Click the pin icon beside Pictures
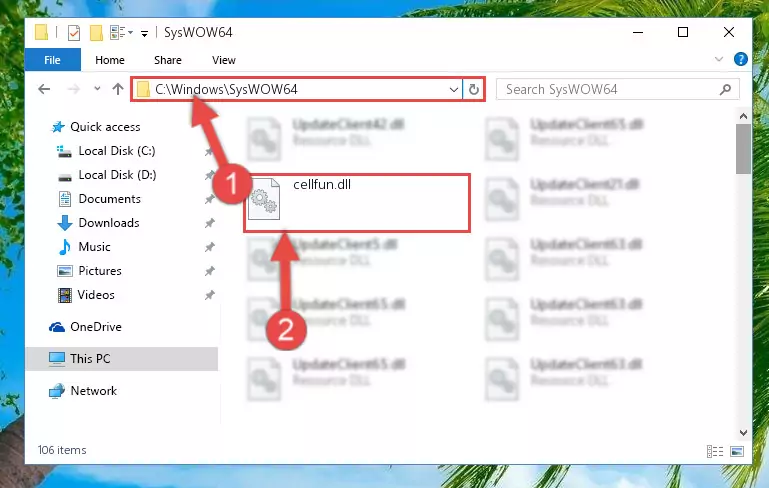 click(x=209, y=271)
